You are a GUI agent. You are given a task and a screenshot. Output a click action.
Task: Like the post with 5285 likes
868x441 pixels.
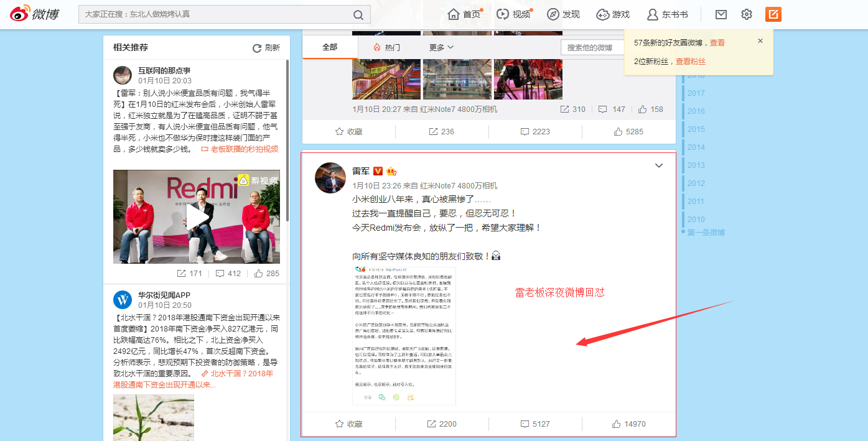tap(628, 132)
